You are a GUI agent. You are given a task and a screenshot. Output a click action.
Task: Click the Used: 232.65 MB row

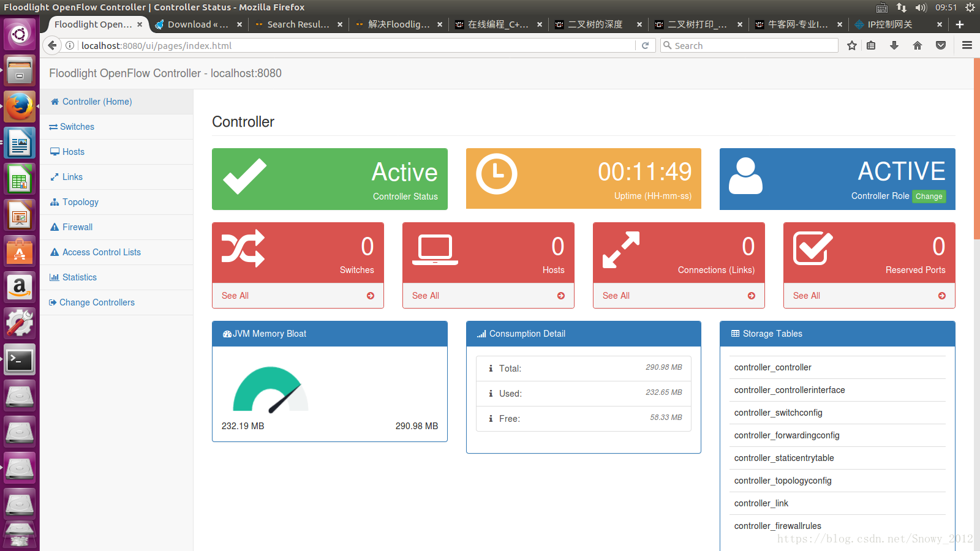click(584, 394)
